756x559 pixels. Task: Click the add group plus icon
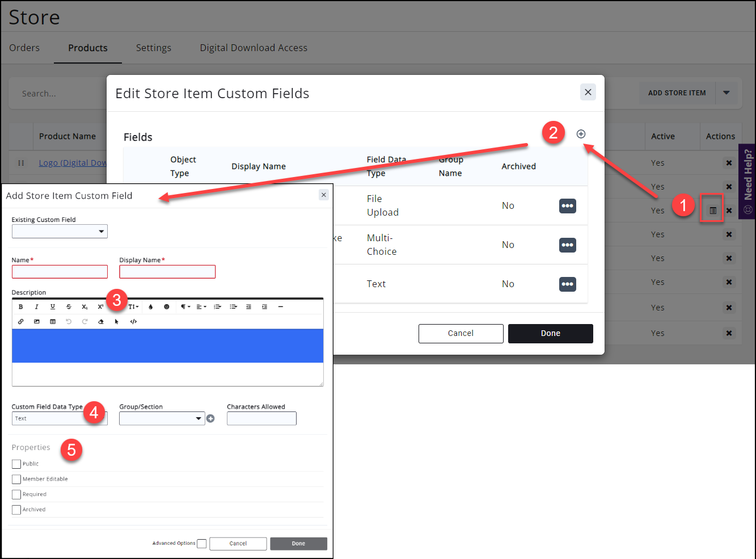point(210,419)
